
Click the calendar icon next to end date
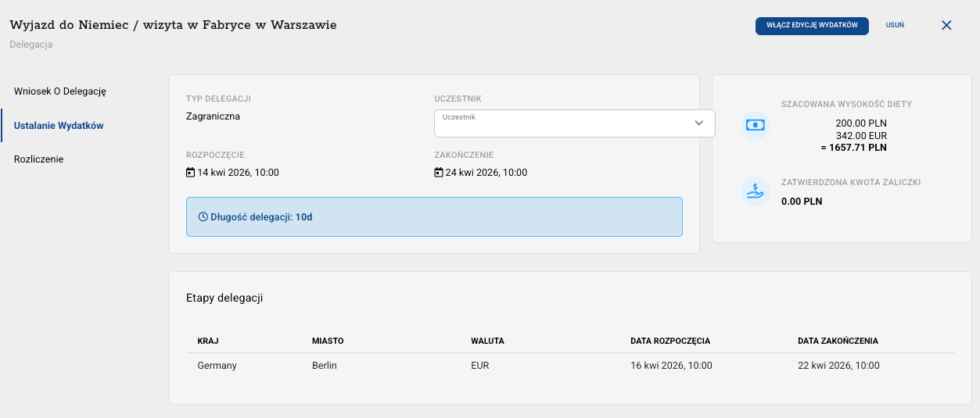(439, 173)
